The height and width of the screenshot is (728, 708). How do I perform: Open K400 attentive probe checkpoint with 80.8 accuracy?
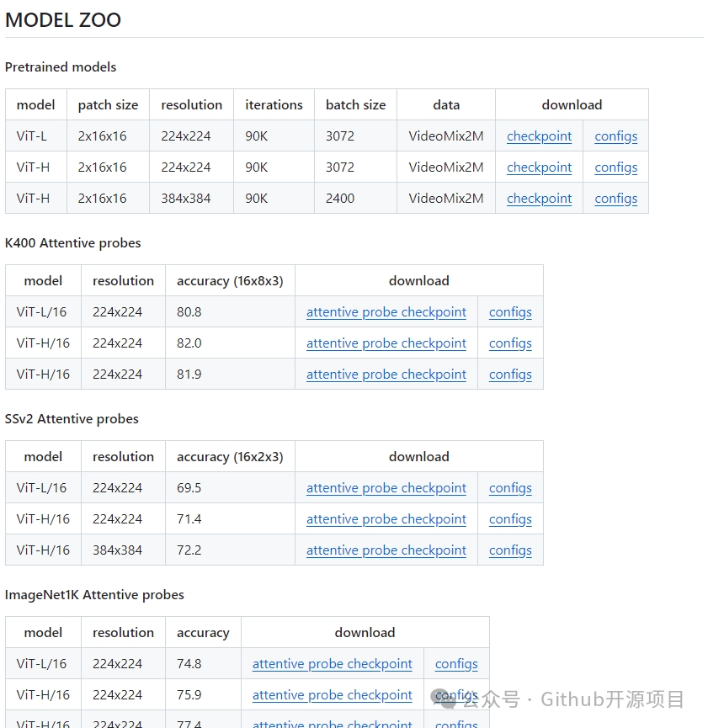pyautogui.click(x=386, y=312)
